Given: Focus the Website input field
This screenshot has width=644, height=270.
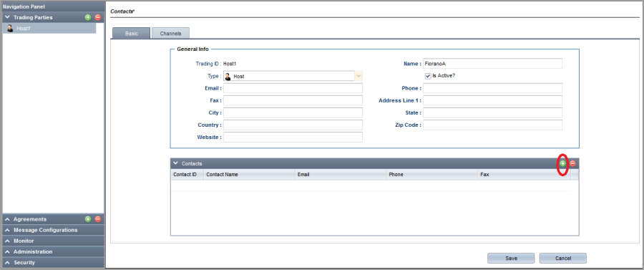Looking at the screenshot, I should point(293,138).
